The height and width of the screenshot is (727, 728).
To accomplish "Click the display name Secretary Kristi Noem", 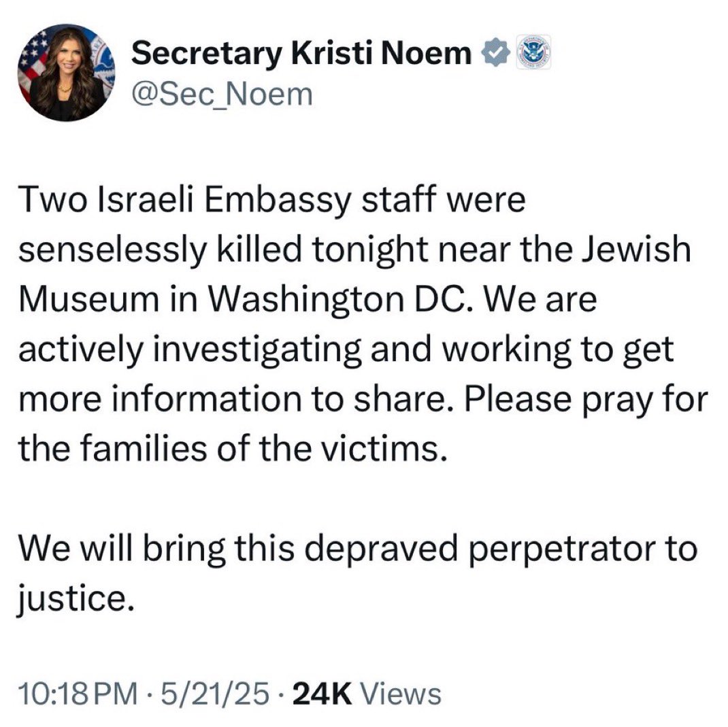I will (301, 54).
